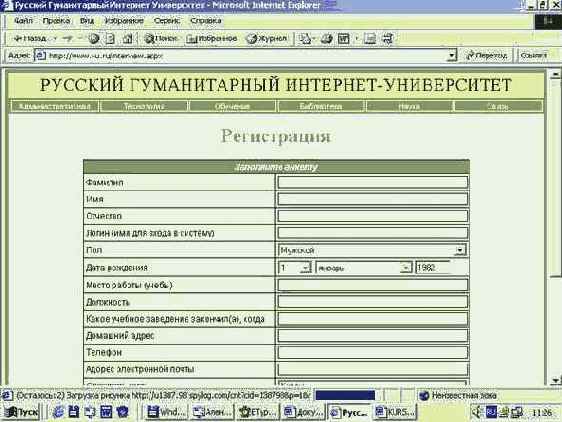Stop loading with the Stop icon

click(x=94, y=38)
